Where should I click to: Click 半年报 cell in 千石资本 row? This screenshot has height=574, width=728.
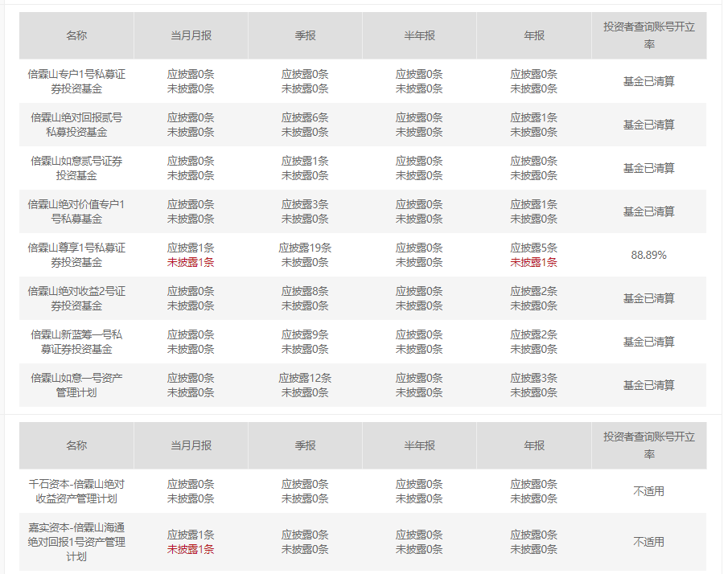tap(419, 491)
